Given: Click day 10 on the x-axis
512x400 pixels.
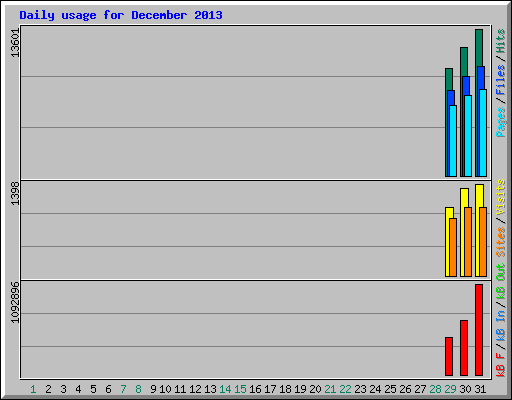Looking at the screenshot, I should coord(165,389).
